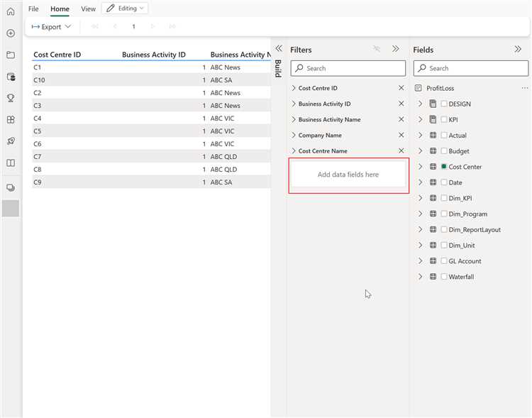The image size is (532, 418).
Task: Click the Fields search box
Action: [471, 68]
